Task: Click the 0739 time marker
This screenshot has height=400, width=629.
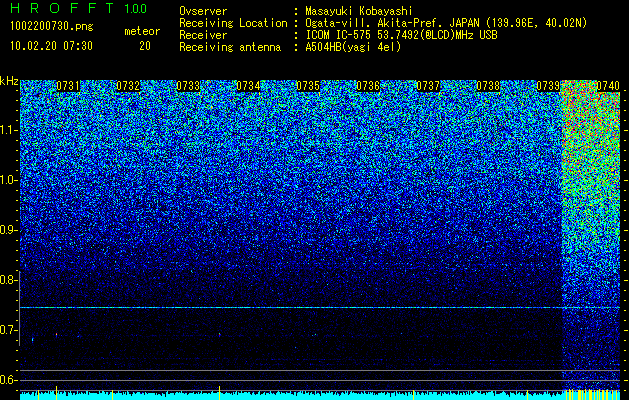Action: click(548, 86)
